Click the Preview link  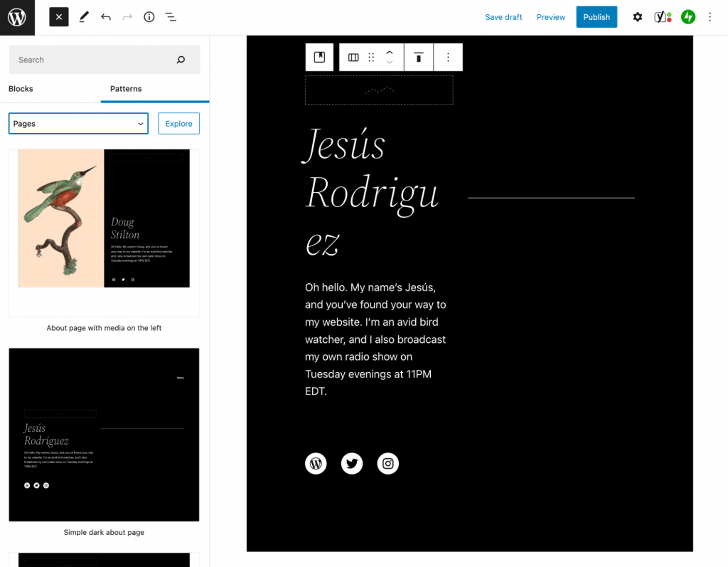click(551, 17)
